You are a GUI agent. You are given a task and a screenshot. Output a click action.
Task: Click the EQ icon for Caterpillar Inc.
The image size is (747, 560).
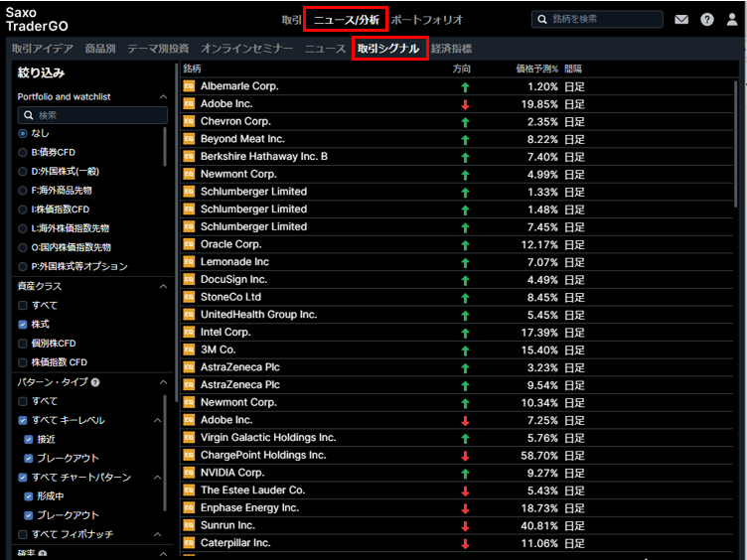click(x=189, y=543)
